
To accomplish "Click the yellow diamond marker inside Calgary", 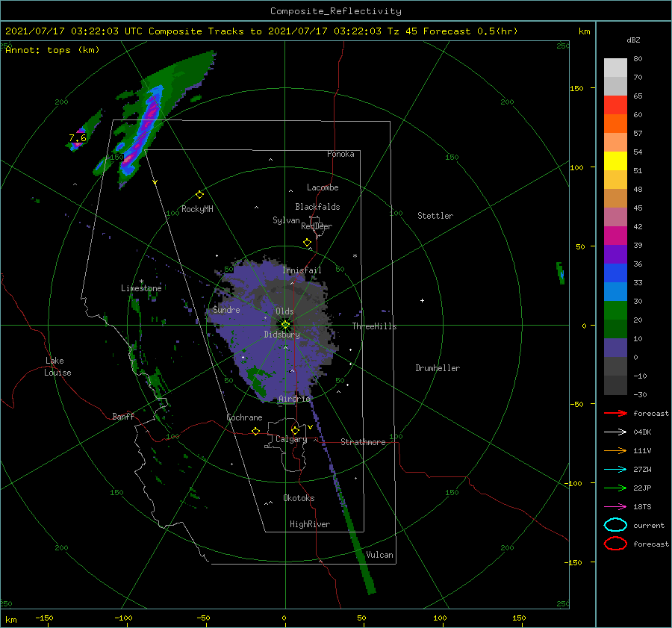I will [x=295, y=430].
